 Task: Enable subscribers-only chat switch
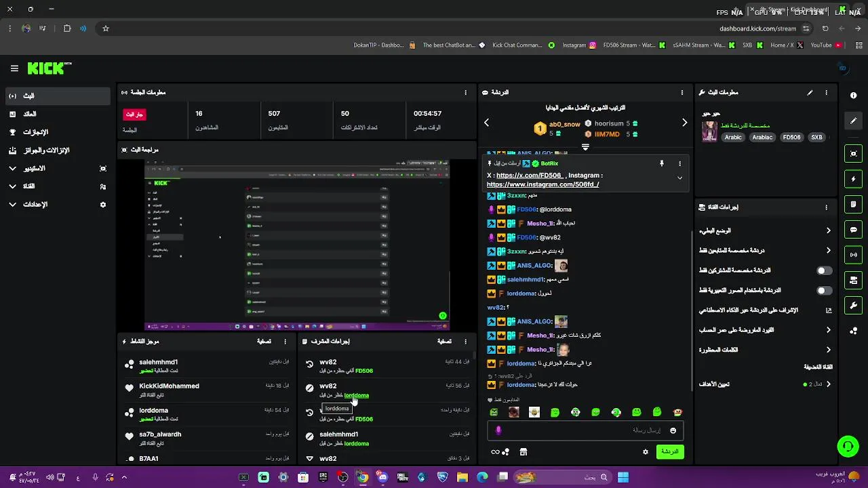point(824,270)
